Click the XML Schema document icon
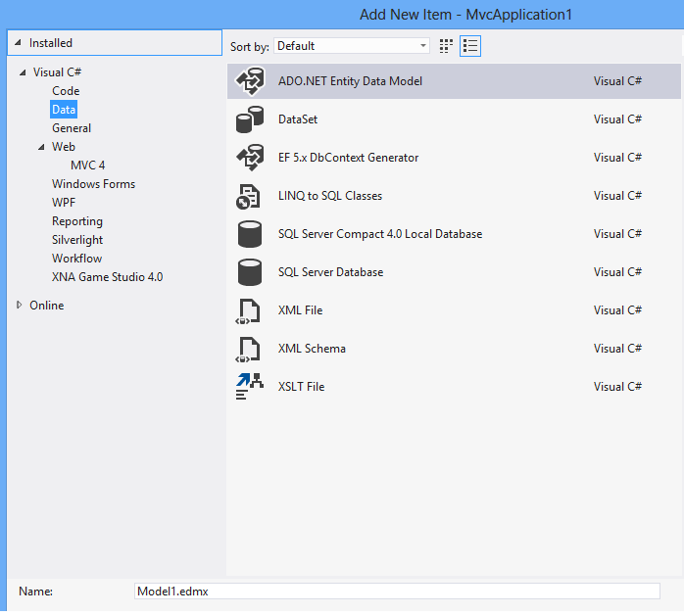 (248, 350)
